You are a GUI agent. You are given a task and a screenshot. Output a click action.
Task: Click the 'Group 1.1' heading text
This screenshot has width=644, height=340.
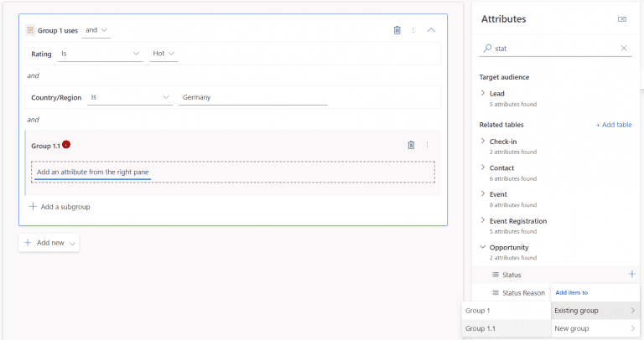coord(45,146)
